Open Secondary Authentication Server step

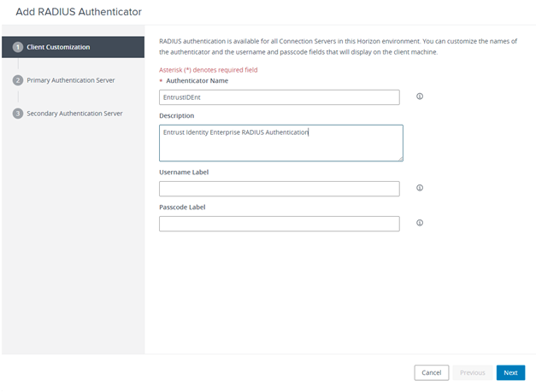click(x=74, y=113)
